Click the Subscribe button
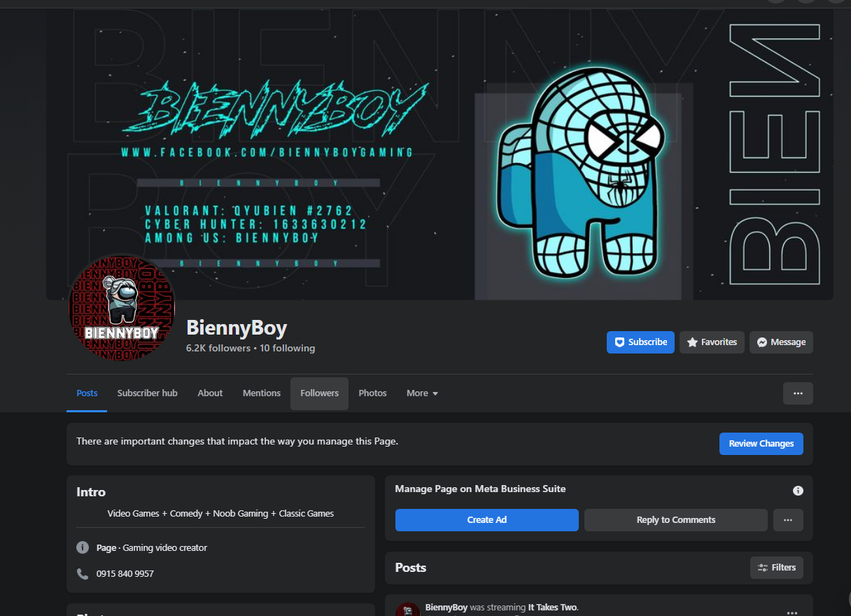The height and width of the screenshot is (616, 851). point(640,342)
